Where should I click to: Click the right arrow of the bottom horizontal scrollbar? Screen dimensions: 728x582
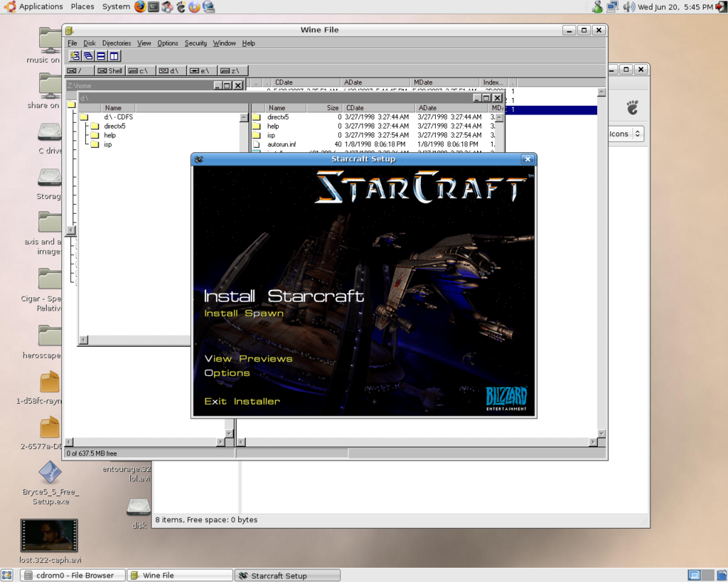[x=593, y=442]
